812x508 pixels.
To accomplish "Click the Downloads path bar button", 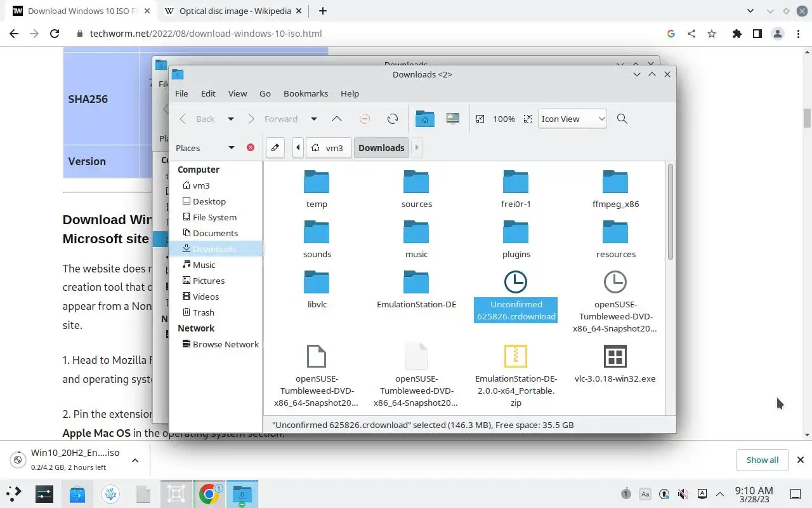I will [x=381, y=148].
